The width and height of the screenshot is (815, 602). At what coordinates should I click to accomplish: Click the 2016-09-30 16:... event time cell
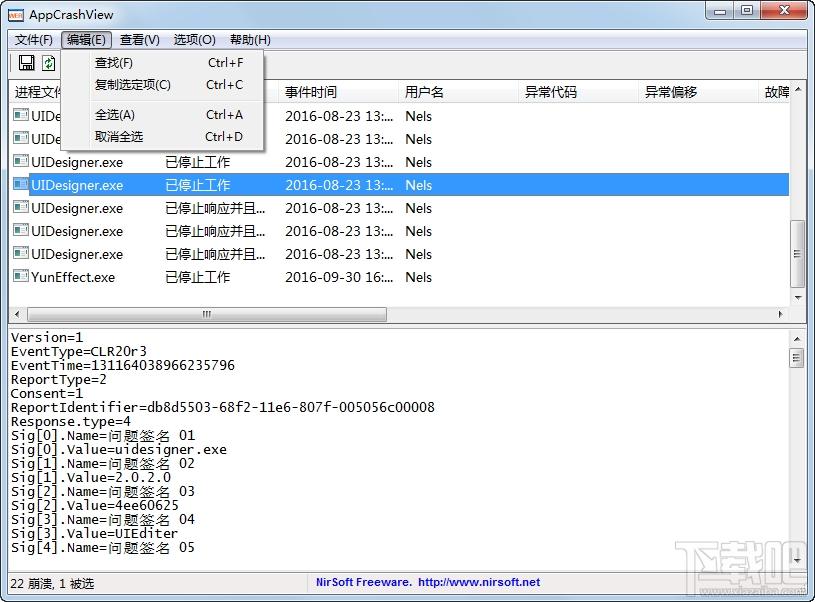(338, 277)
